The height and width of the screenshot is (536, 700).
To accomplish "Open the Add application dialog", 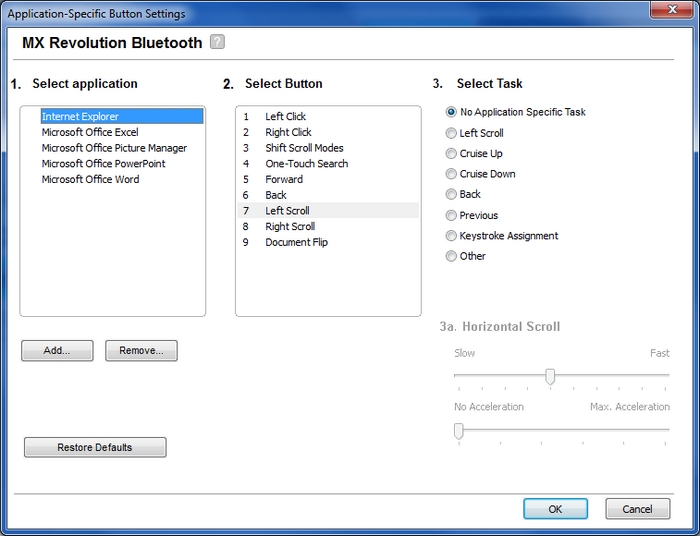I will tap(57, 351).
